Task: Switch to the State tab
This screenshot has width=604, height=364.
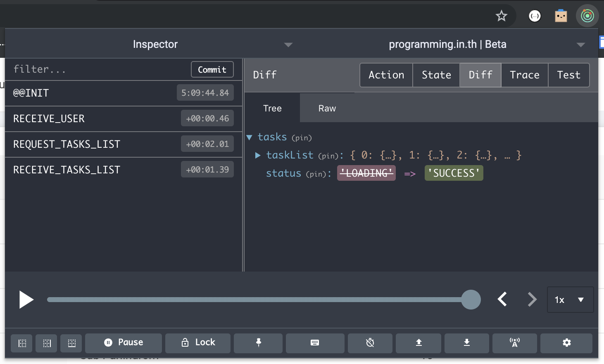Action: (436, 75)
